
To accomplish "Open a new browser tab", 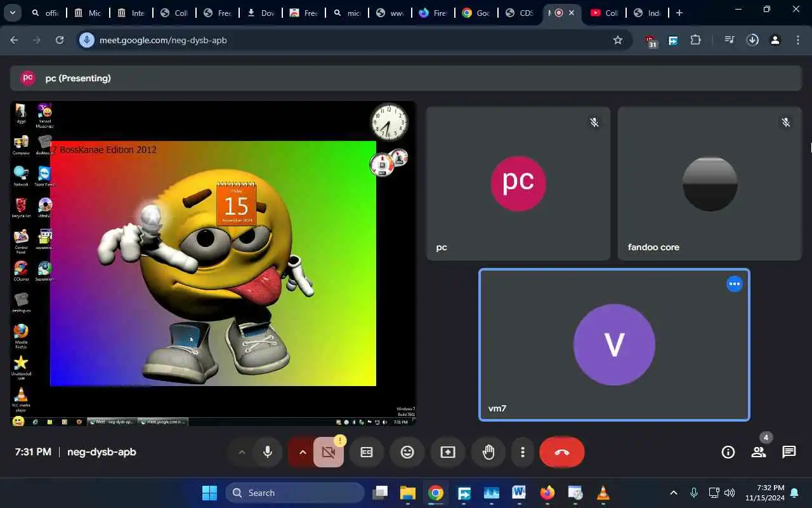I will 679,13.
